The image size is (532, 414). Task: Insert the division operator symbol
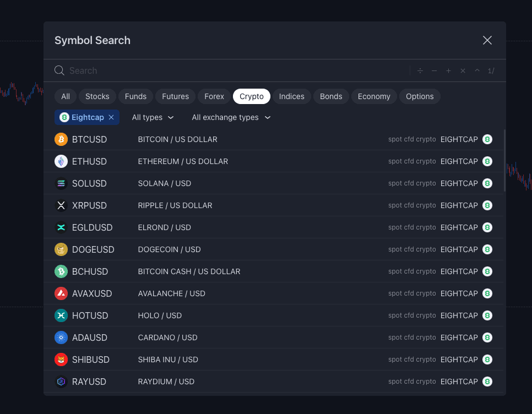pyautogui.click(x=420, y=71)
